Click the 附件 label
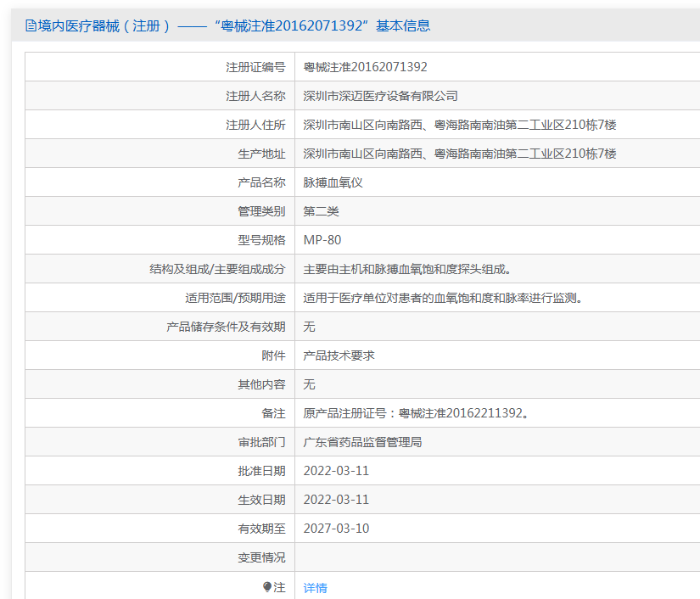This screenshot has height=599, width=700. (x=273, y=355)
